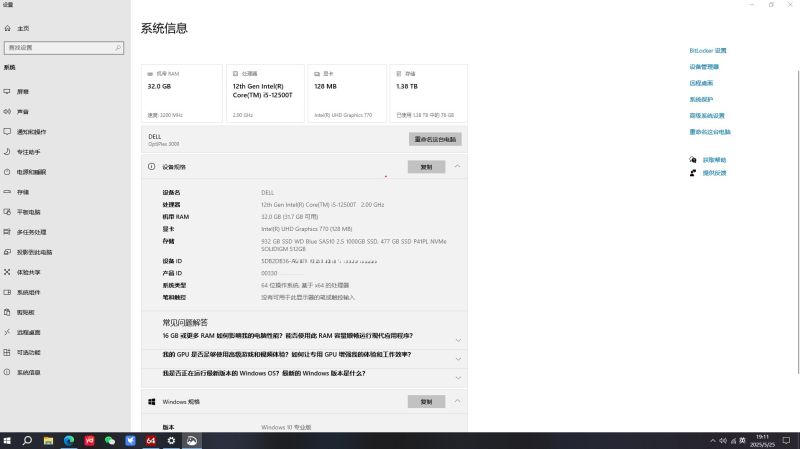Screen dimensions: 800x449
Task: Open 远程桌面 link in right panel
Action: point(701,83)
